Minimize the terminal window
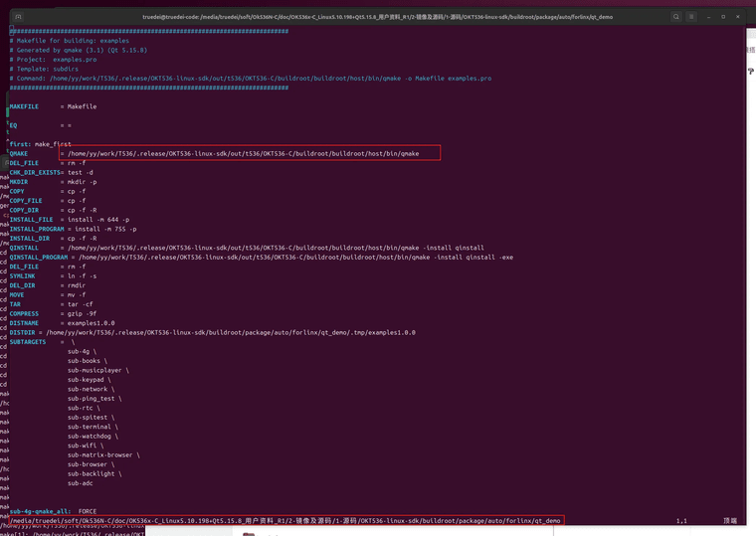The width and height of the screenshot is (756, 536). click(x=708, y=17)
